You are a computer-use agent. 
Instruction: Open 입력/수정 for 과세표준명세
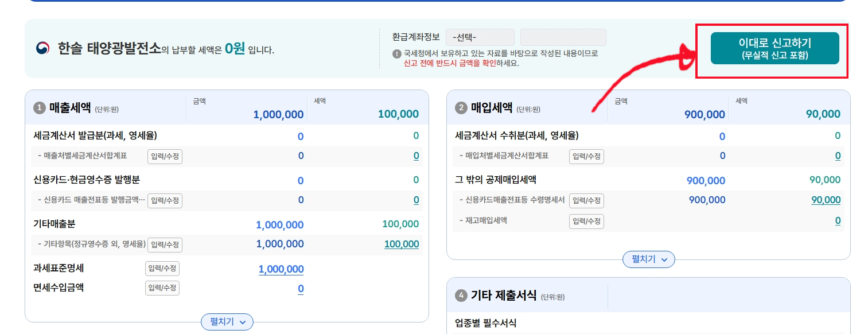[162, 269]
